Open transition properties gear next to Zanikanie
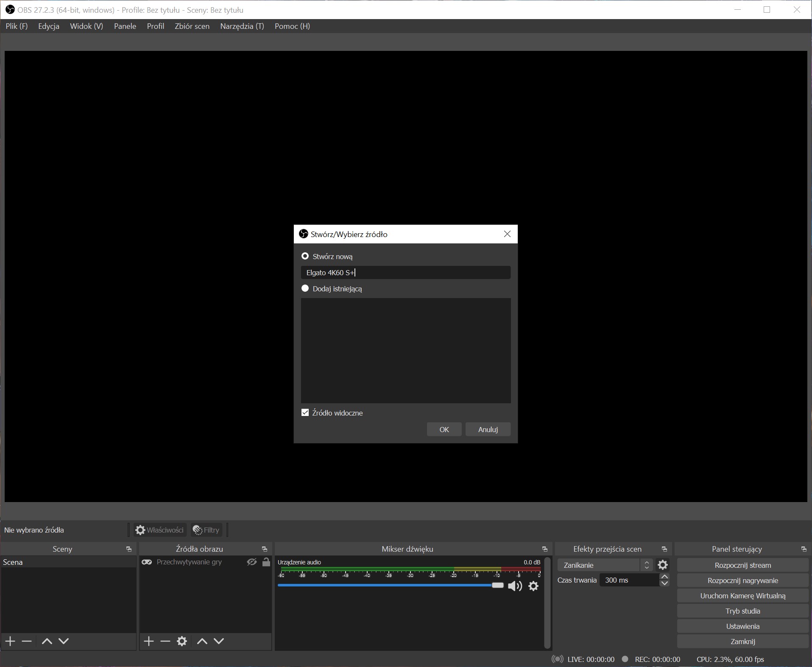The image size is (812, 667). 662,565
